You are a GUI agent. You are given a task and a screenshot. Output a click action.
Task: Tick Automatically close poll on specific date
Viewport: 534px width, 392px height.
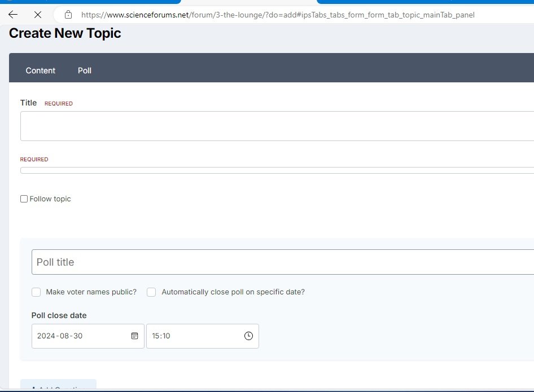pos(151,292)
